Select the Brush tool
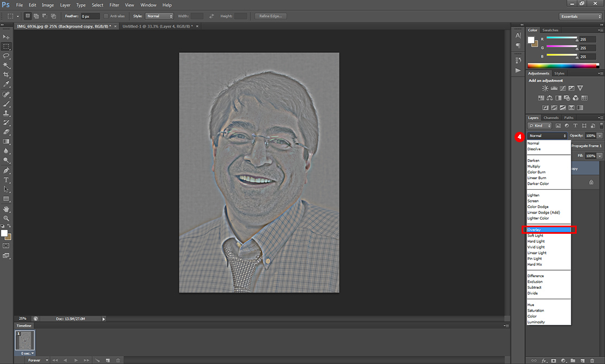The height and width of the screenshot is (364, 605). coord(6,104)
